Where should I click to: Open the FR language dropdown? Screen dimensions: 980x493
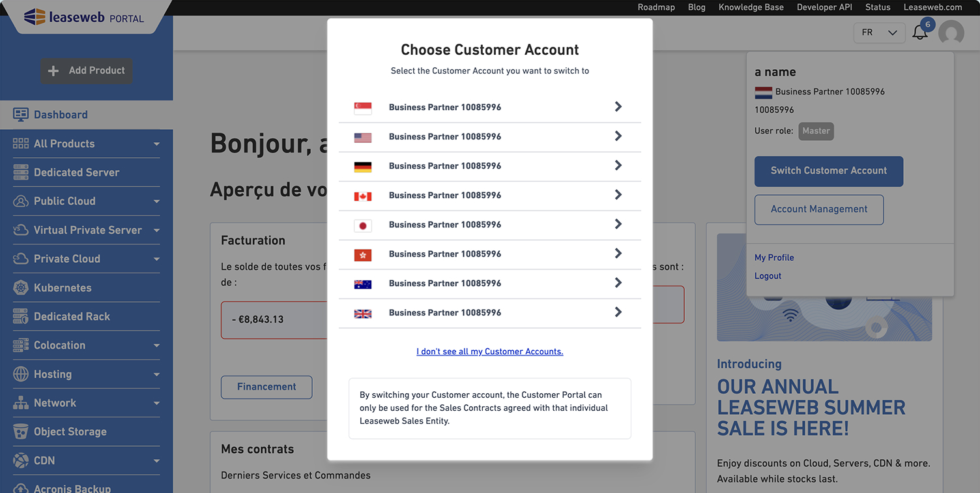click(879, 33)
